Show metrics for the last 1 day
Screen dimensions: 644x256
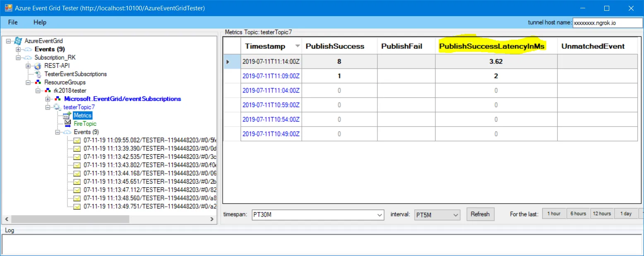626,214
